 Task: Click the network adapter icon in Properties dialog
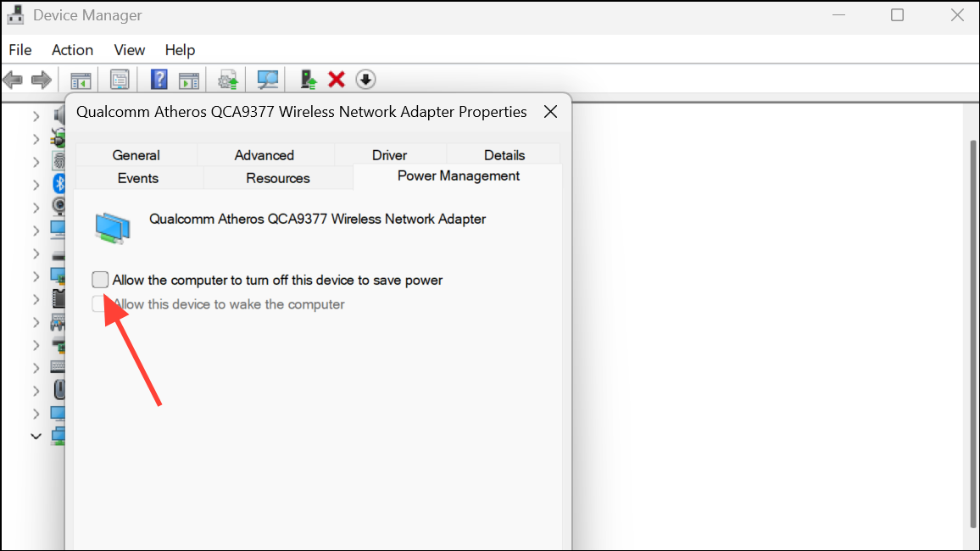113,227
